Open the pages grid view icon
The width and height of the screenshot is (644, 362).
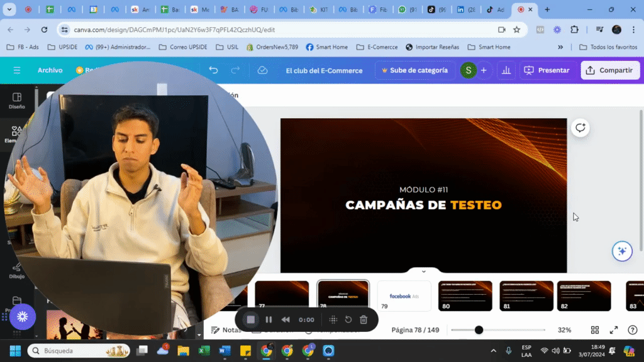[594, 329]
